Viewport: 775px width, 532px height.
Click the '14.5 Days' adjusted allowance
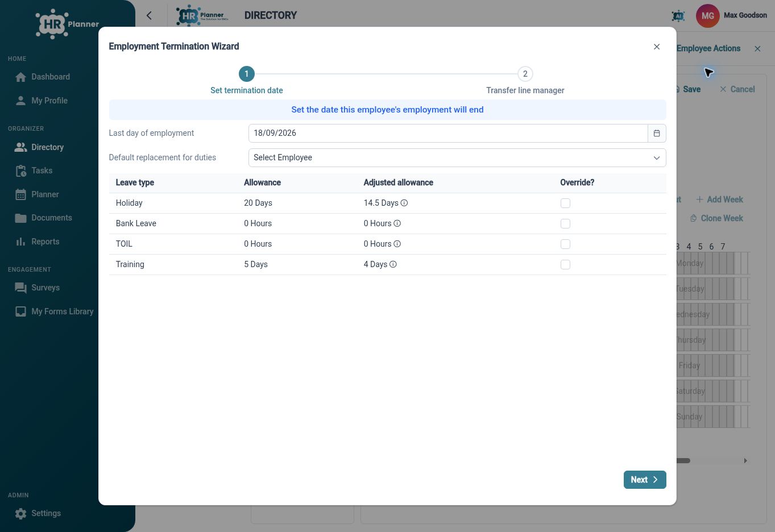click(x=381, y=203)
